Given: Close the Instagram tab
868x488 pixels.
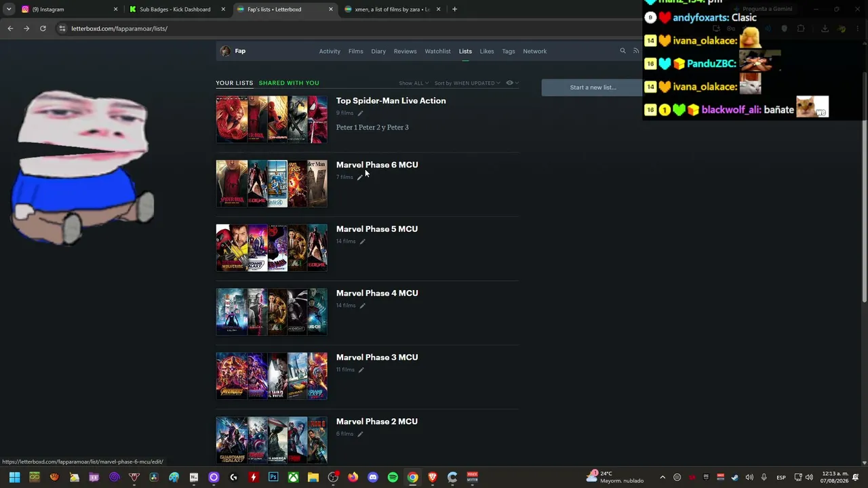Looking at the screenshot, I should (115, 9).
